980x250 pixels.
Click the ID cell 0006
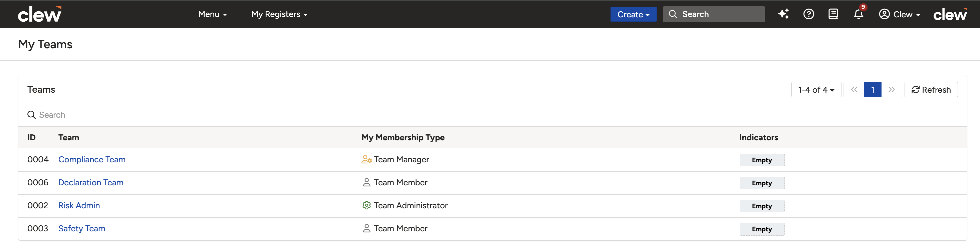click(x=38, y=183)
